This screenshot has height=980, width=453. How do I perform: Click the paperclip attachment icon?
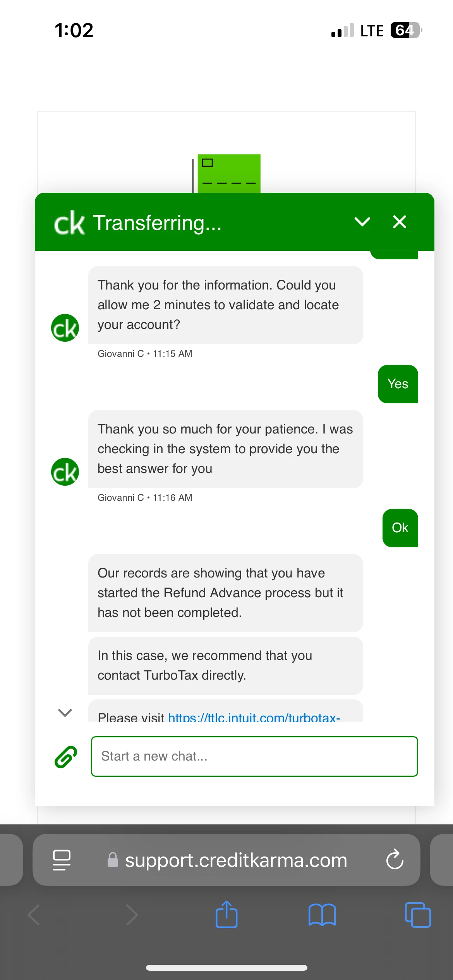66,756
